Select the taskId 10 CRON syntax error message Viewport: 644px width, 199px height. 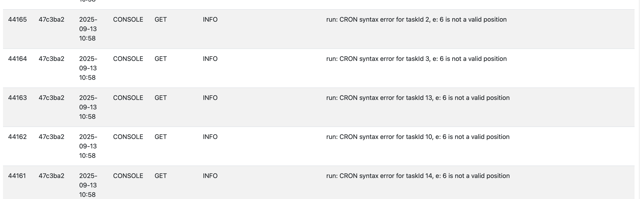(418, 137)
